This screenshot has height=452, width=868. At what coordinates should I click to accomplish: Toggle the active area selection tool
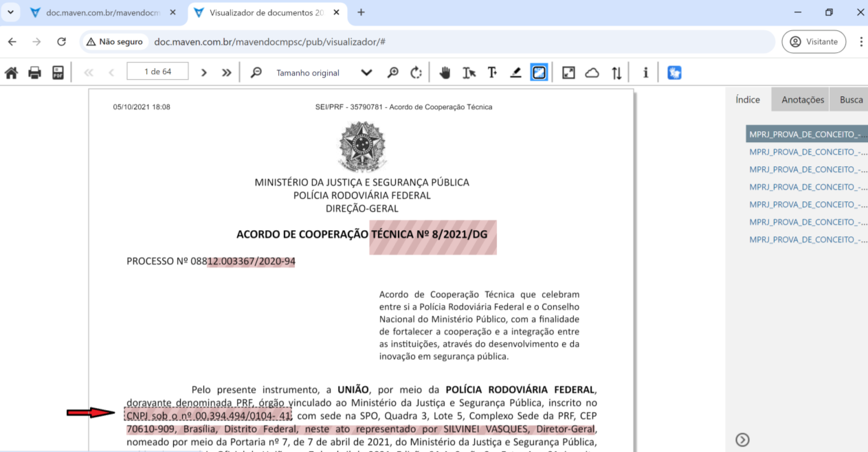tap(539, 73)
